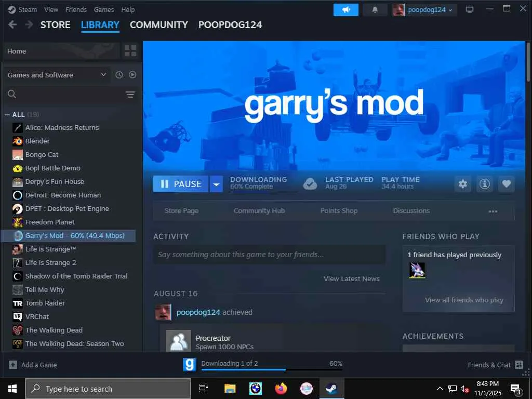
Task: Open Friends & Chat grid icon
Action: 519,365
